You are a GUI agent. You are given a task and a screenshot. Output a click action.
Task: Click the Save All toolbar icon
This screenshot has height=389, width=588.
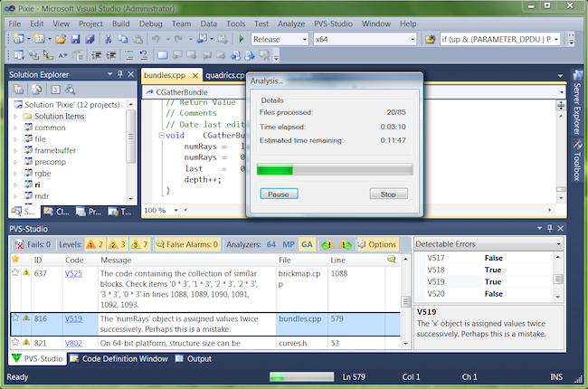[x=90, y=39]
